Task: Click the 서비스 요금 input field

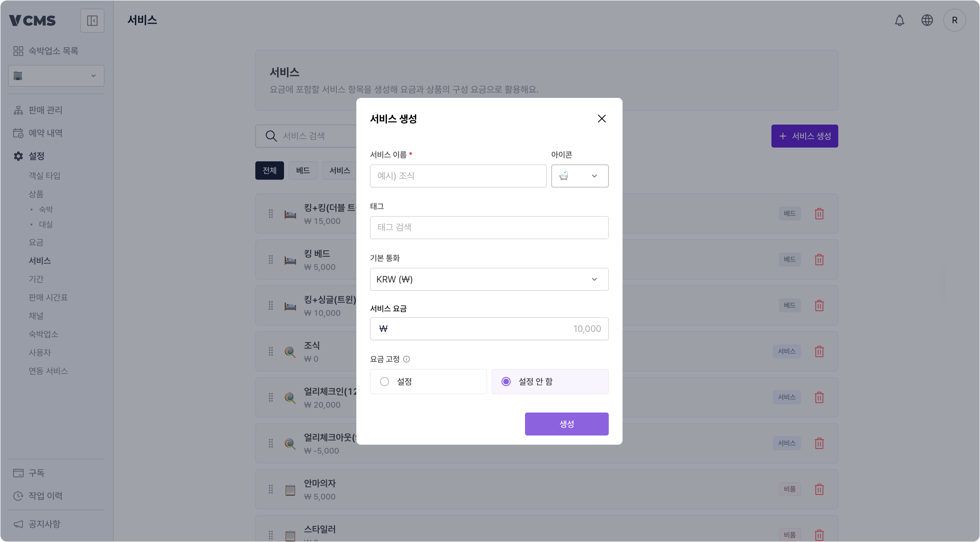Action: 489,328
